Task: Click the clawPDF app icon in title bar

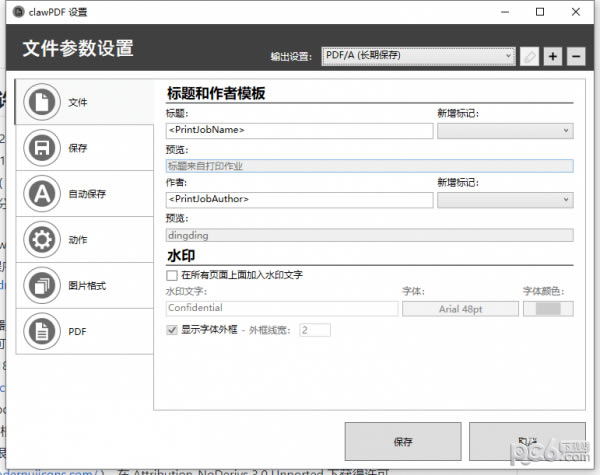Action: pyautogui.click(x=18, y=12)
